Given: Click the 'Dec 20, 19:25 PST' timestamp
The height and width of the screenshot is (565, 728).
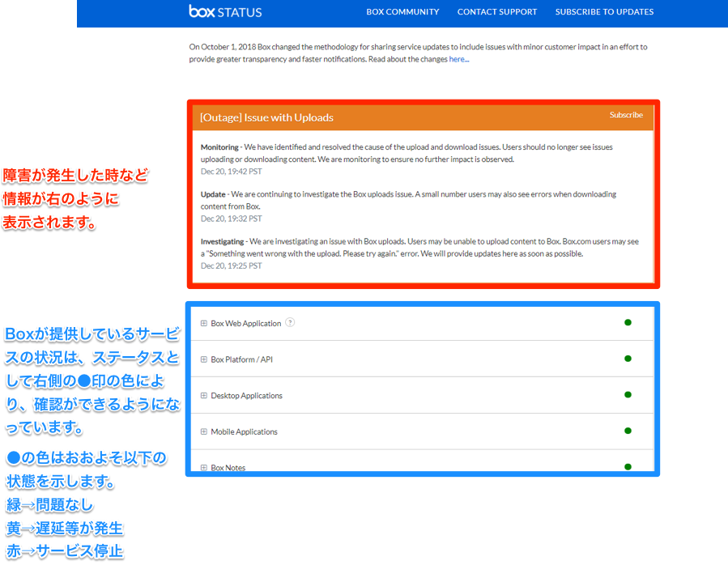Looking at the screenshot, I should (x=232, y=266).
